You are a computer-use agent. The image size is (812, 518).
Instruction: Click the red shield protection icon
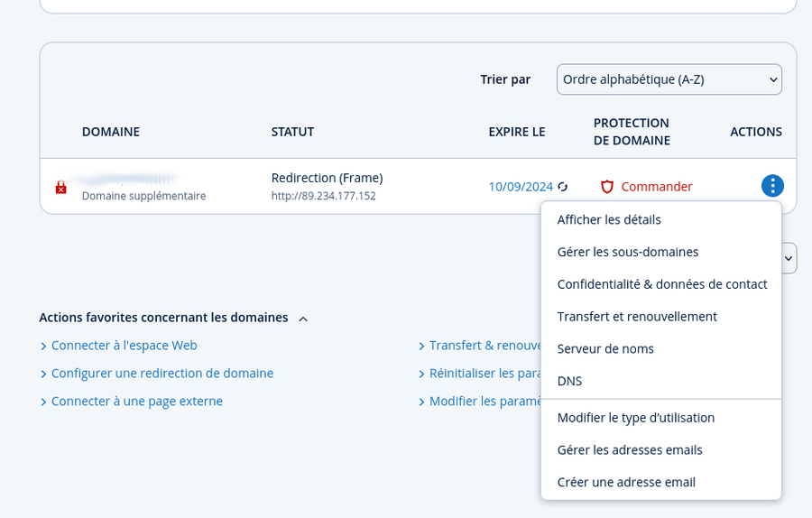(x=607, y=187)
